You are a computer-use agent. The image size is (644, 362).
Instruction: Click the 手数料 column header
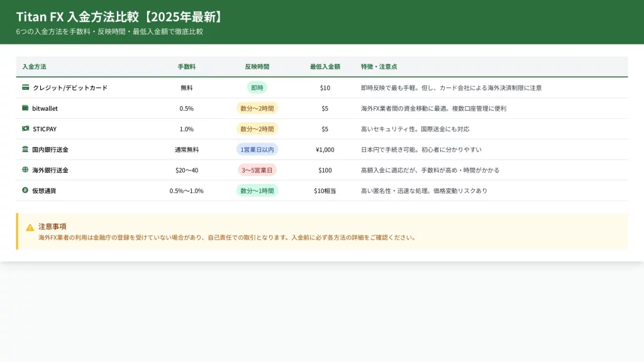coord(186,67)
